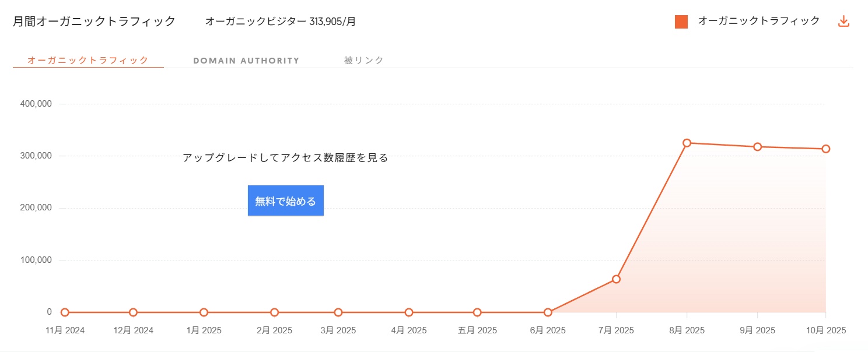Viewport: 868px width, 352px height.
Task: Click the 11月 2024 data point circle
Action: click(65, 312)
